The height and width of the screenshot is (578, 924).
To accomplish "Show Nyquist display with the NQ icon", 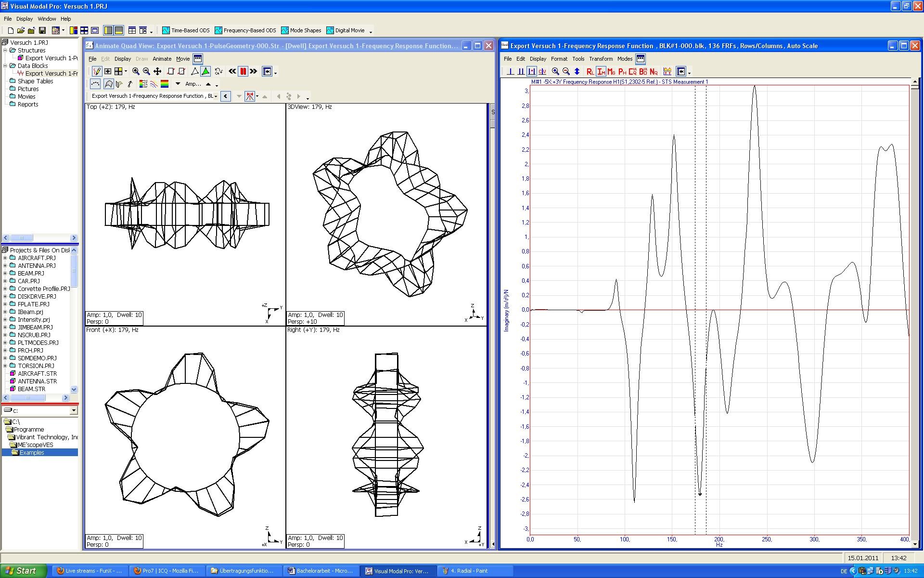I will point(654,71).
